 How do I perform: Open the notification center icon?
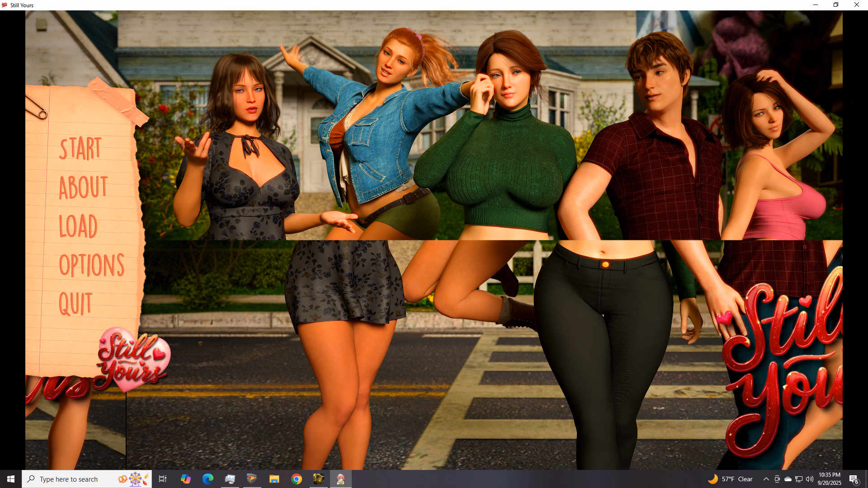tap(854, 479)
